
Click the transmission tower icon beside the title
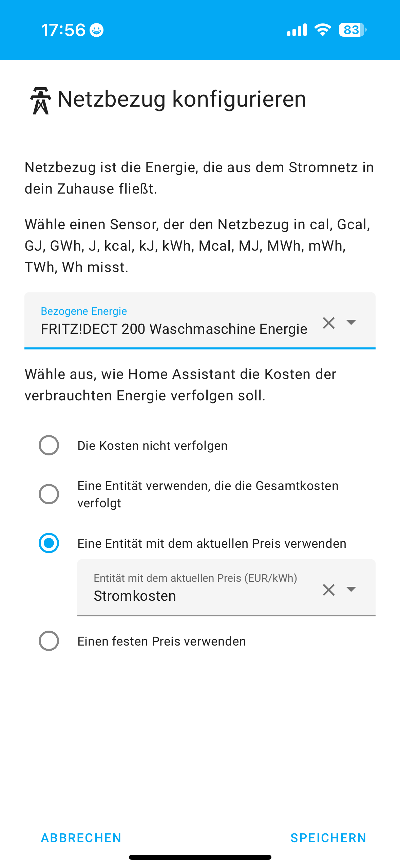(41, 101)
